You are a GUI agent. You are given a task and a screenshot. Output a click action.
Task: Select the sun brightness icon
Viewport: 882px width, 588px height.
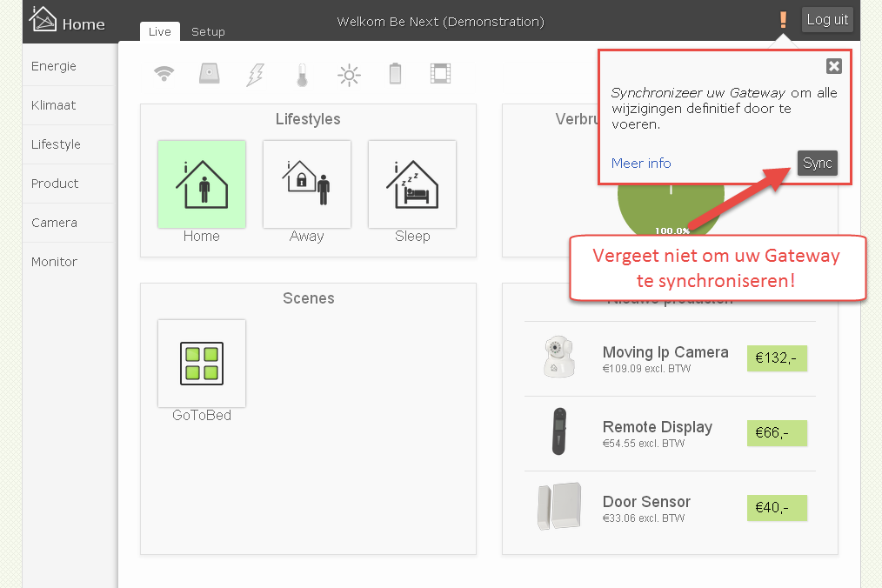[x=349, y=75]
